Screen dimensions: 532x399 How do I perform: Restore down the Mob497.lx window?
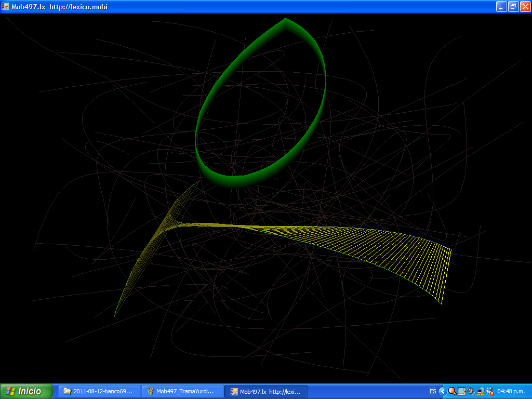[513, 6]
